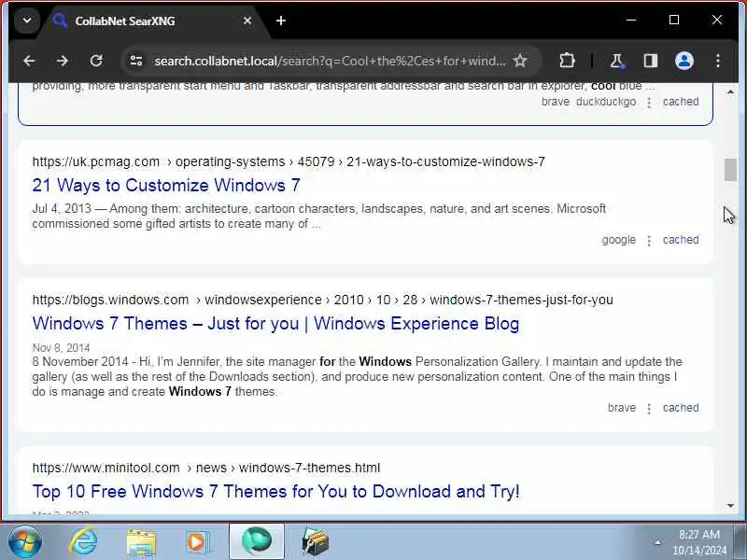747x560 pixels.
Task: Toggle the browser side panel
Action: [x=651, y=61]
